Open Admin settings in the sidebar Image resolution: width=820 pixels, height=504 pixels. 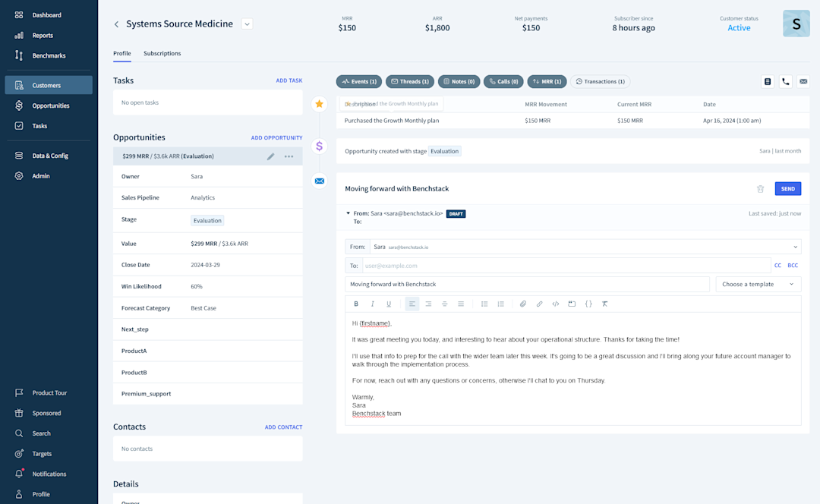click(40, 176)
